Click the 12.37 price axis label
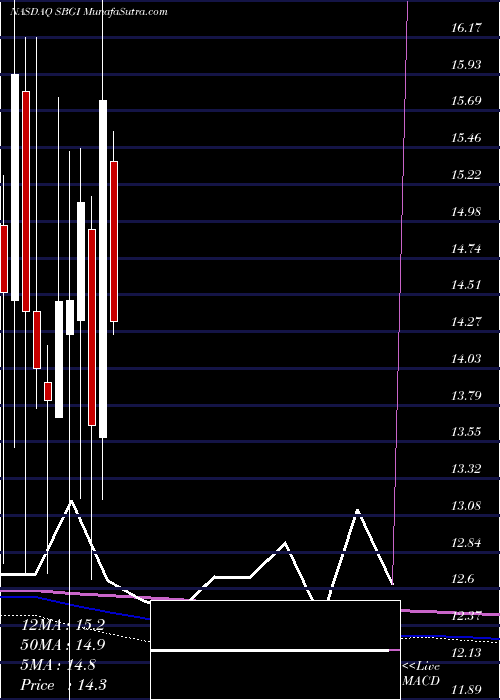Screen dimensions: 500x700 (466, 616)
